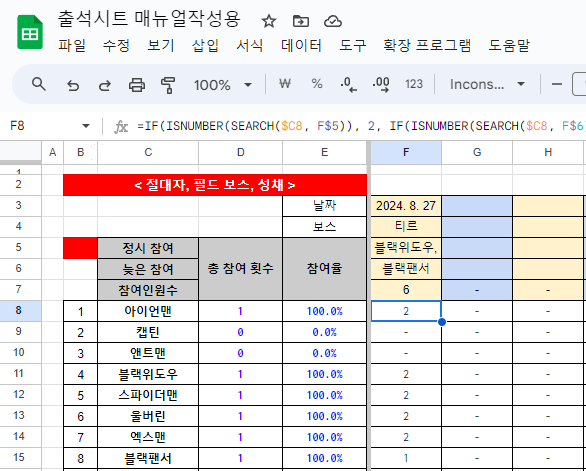
Task: Select column D header
Action: [x=241, y=152]
